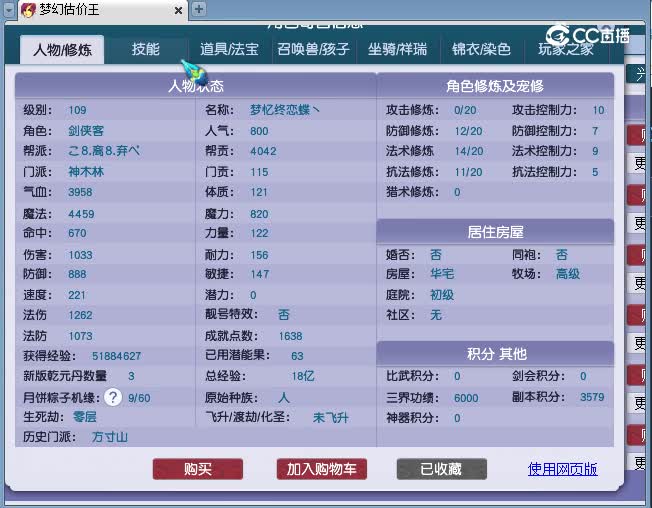The width and height of the screenshot is (652, 508).
Task: Open a new browser tab with plus button
Action: pos(199,9)
